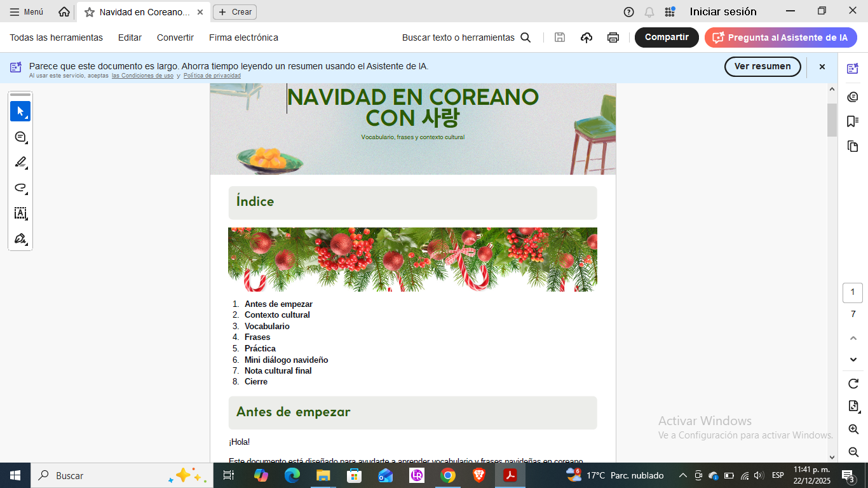Open the Adobe apps grid icon

pos(670,12)
